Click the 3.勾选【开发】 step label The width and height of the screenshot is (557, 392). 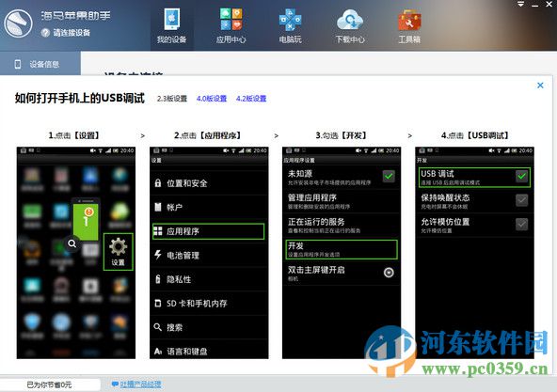tap(342, 135)
